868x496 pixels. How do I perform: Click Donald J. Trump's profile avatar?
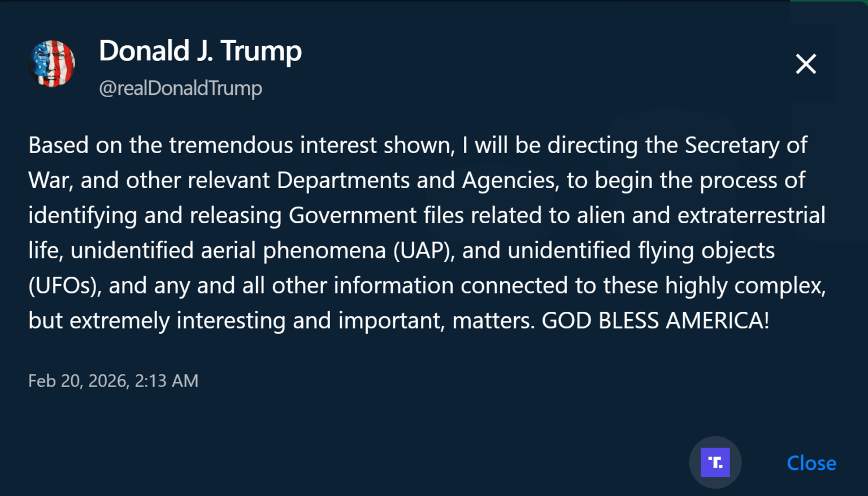52,64
